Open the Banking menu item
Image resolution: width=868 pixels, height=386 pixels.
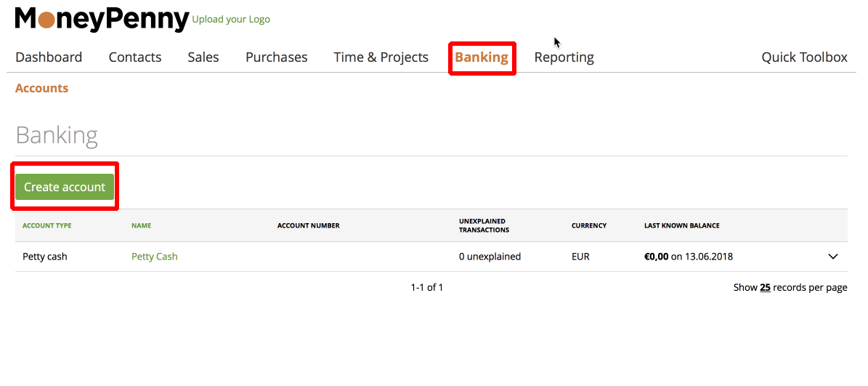[482, 57]
